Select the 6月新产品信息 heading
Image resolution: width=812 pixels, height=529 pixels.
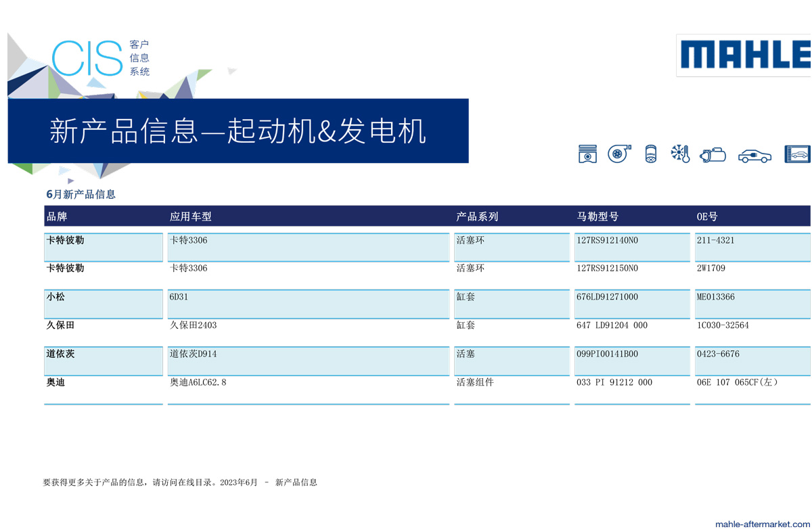(81, 194)
